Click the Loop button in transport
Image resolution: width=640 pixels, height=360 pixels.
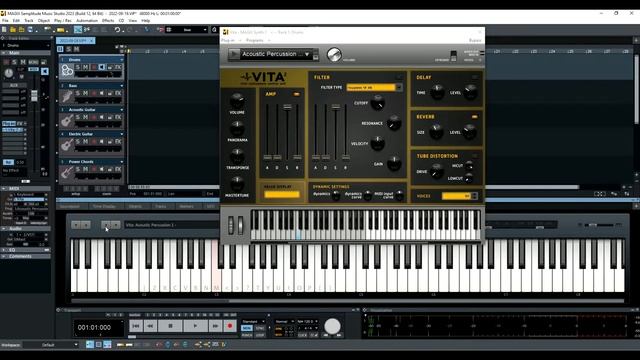pos(260,335)
